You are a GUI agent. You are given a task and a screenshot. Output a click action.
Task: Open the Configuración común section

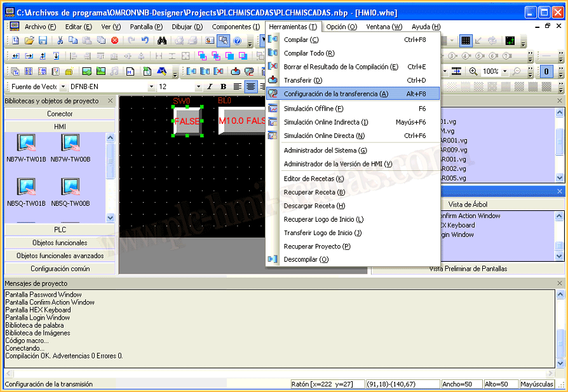pyautogui.click(x=60, y=269)
